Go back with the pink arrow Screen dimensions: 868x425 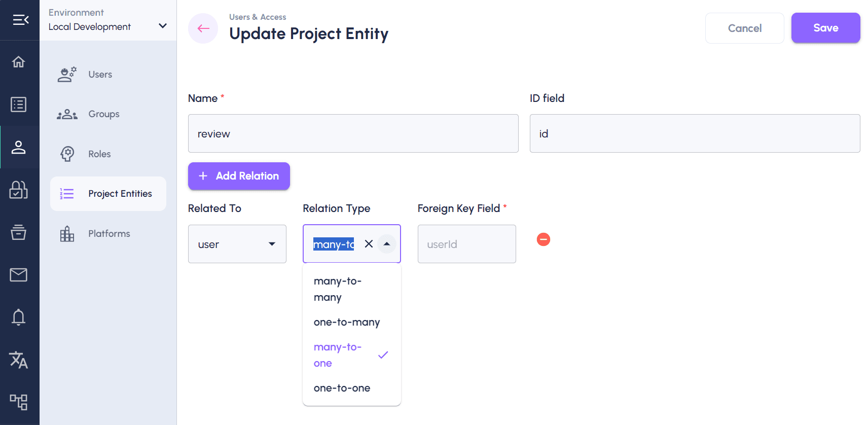pyautogui.click(x=203, y=28)
